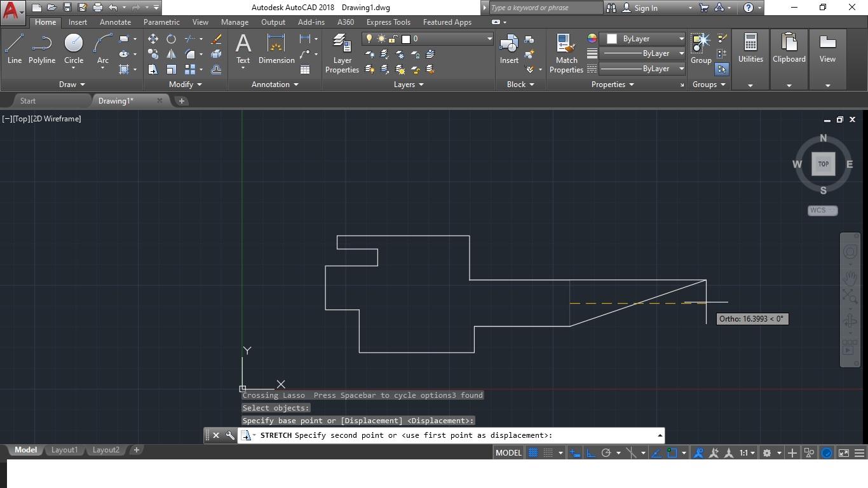The height and width of the screenshot is (488, 868).
Task: Click the N compass direction on ViewCube
Action: tap(823, 138)
